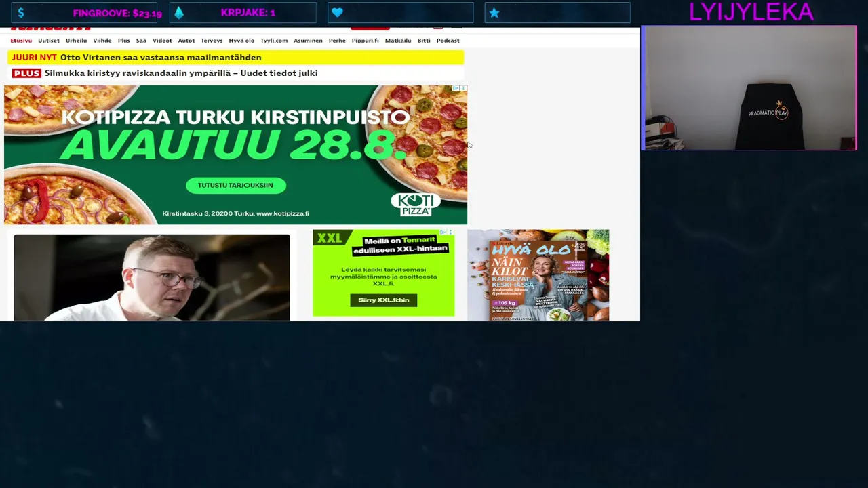Image resolution: width=868 pixels, height=488 pixels.
Task: Open the Hyvä olo magazine cover ad
Action: click(x=538, y=275)
